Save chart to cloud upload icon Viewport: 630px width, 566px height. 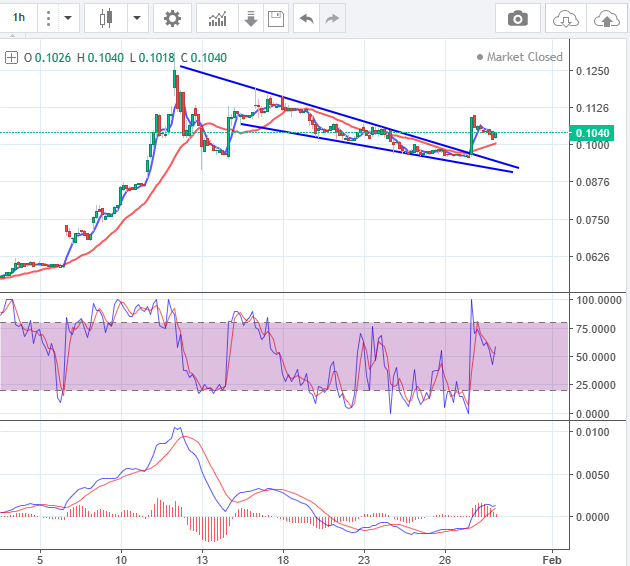coord(607,18)
